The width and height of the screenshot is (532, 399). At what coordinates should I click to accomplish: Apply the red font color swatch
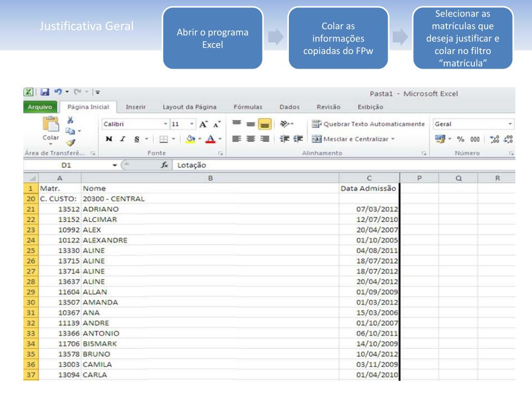coord(211,139)
